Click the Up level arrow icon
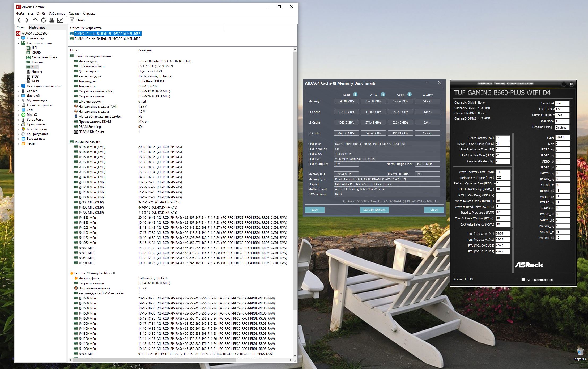 click(x=35, y=20)
